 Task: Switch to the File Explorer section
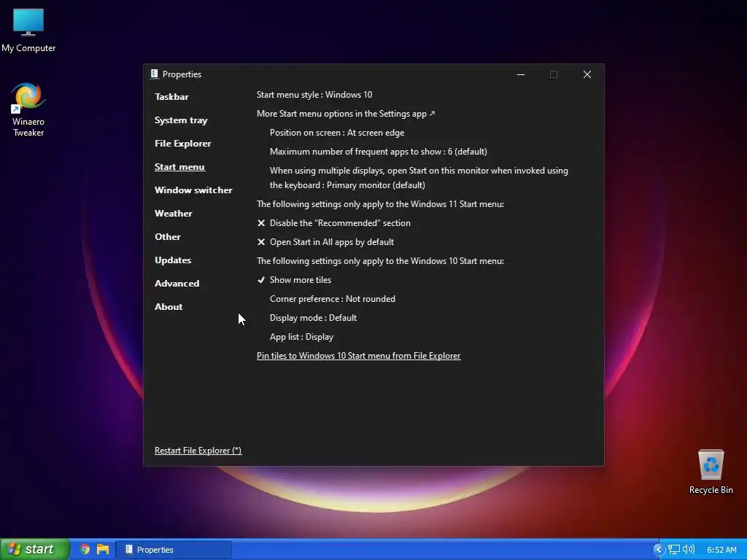[x=183, y=144]
